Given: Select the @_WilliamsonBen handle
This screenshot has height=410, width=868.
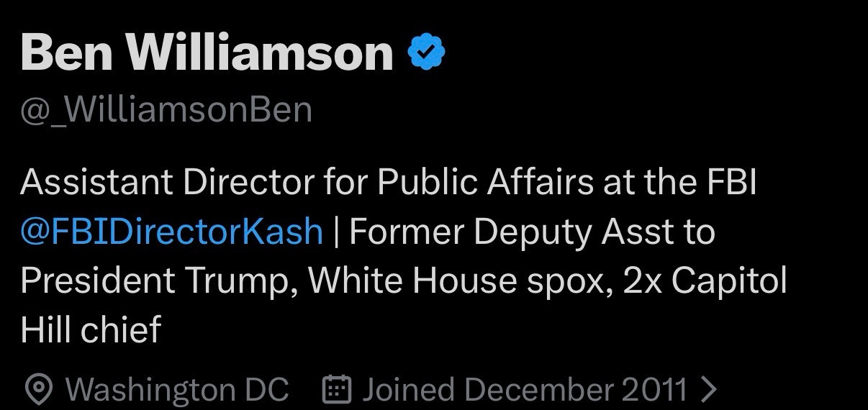Looking at the screenshot, I should point(166,110).
